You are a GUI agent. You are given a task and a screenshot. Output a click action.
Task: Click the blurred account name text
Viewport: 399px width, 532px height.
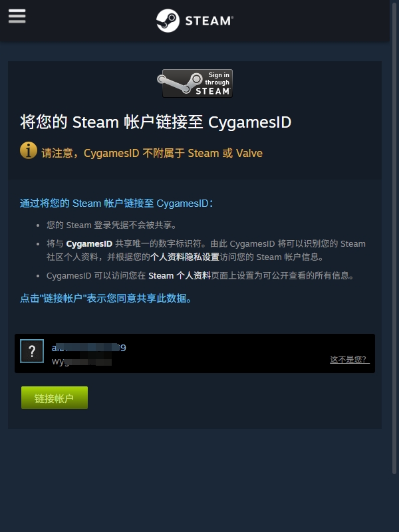[x=89, y=348]
